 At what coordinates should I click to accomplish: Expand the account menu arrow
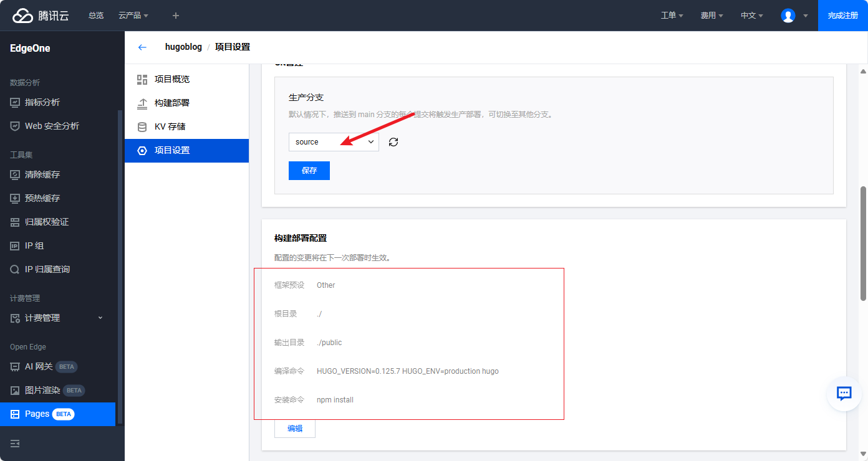[x=805, y=16]
